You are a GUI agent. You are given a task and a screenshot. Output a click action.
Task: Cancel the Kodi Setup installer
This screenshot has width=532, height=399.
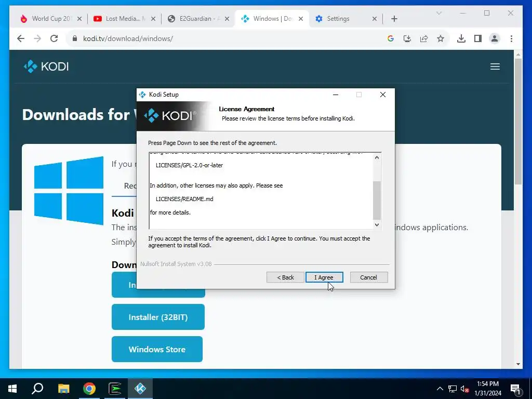point(368,277)
